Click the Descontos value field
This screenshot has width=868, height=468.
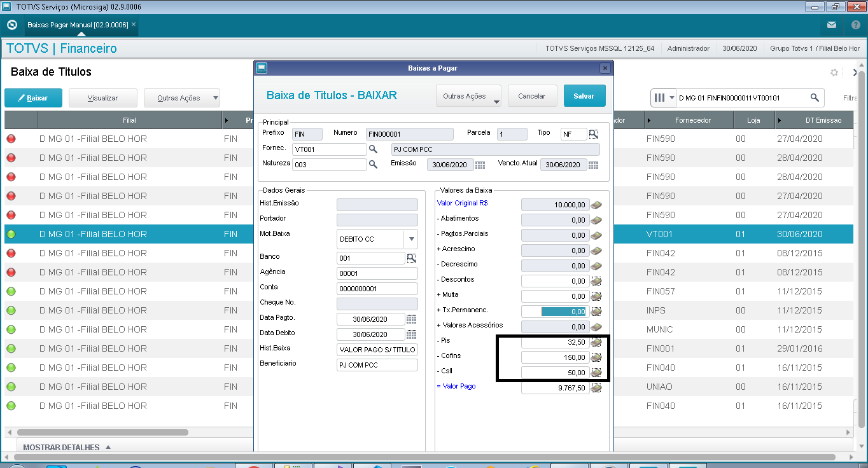(554, 281)
